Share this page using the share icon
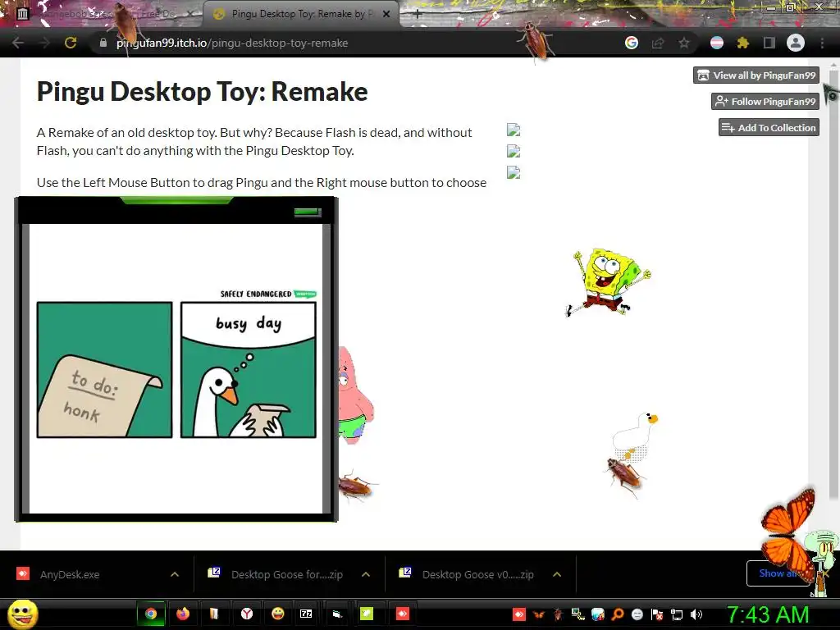The height and width of the screenshot is (630, 840). coord(658,43)
